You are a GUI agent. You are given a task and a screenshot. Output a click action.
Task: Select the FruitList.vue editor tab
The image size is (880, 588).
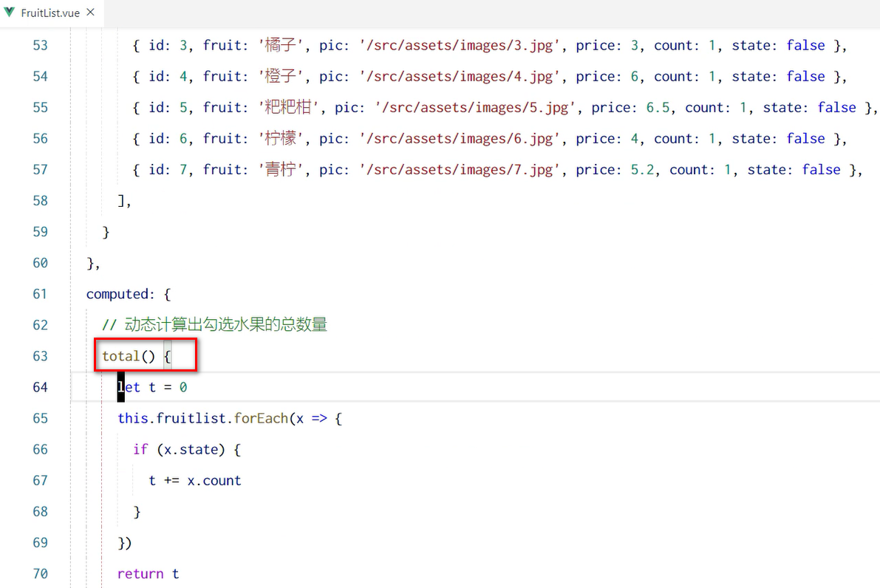[51, 13]
